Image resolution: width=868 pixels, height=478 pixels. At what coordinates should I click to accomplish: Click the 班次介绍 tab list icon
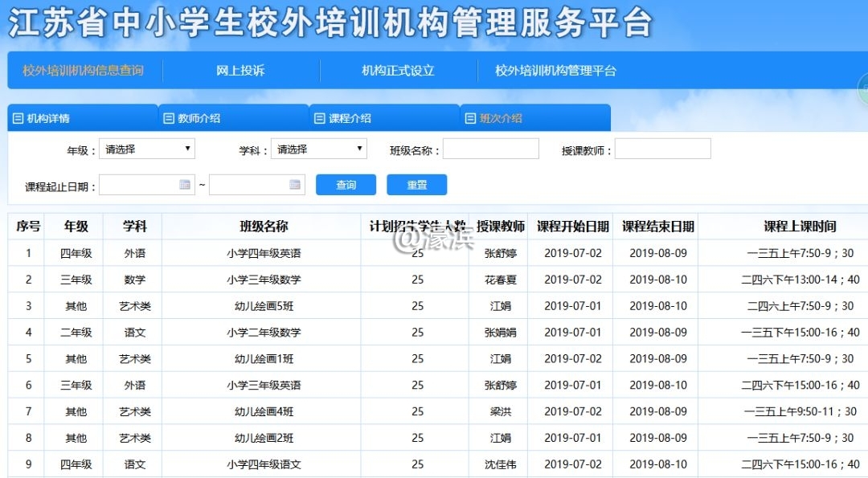tap(470, 119)
